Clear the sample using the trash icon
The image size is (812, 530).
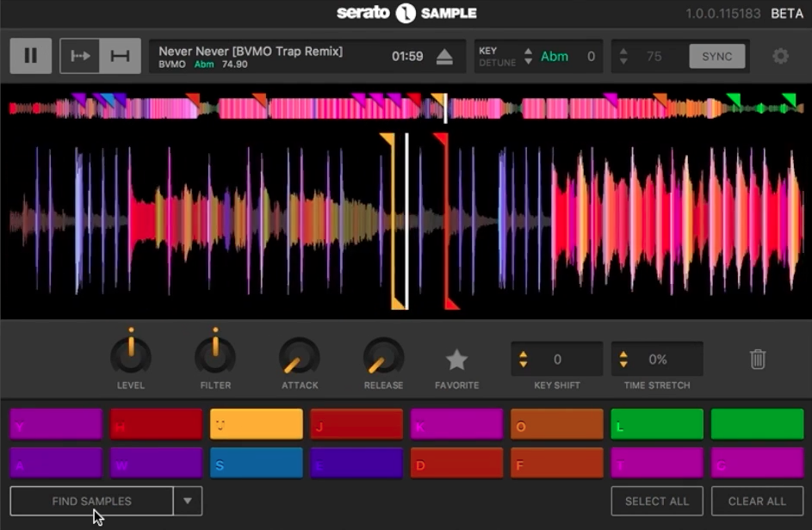(x=756, y=359)
